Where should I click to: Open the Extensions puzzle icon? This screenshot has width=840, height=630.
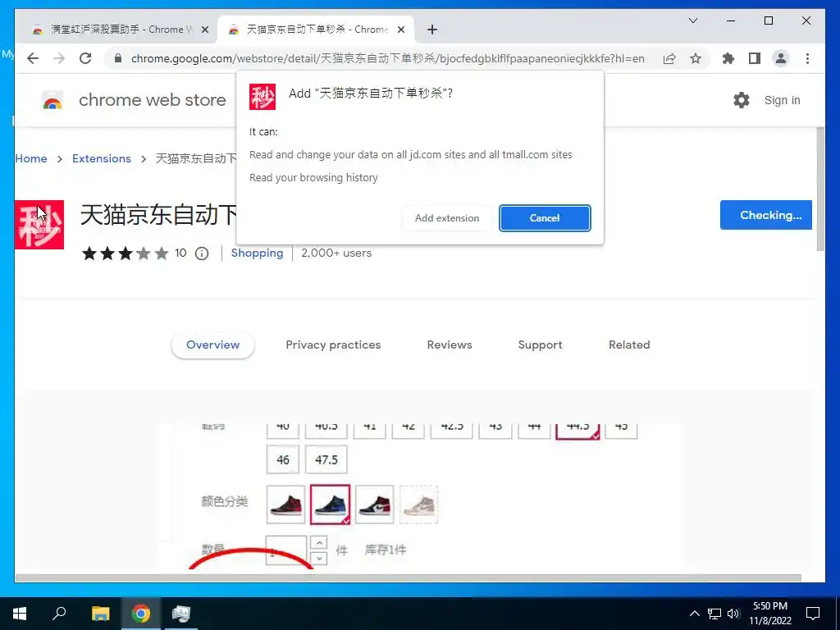click(728, 58)
